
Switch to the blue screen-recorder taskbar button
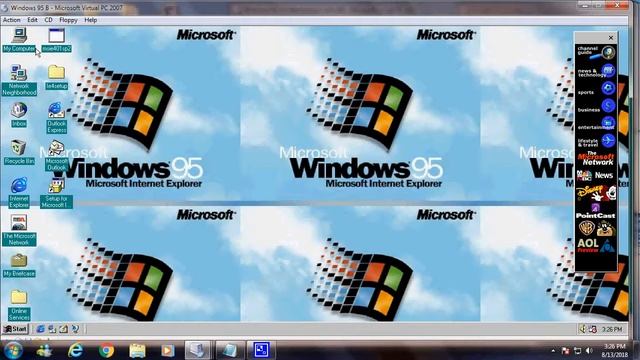pos(261,350)
